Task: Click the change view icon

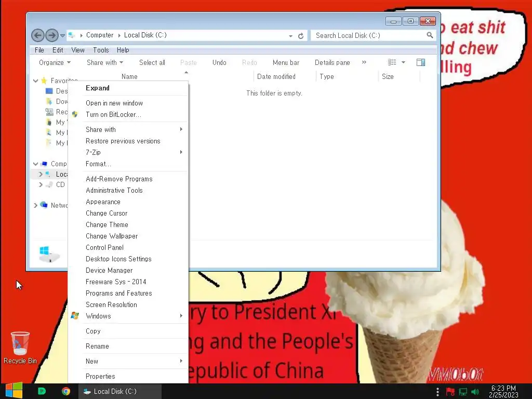Action: click(x=392, y=62)
